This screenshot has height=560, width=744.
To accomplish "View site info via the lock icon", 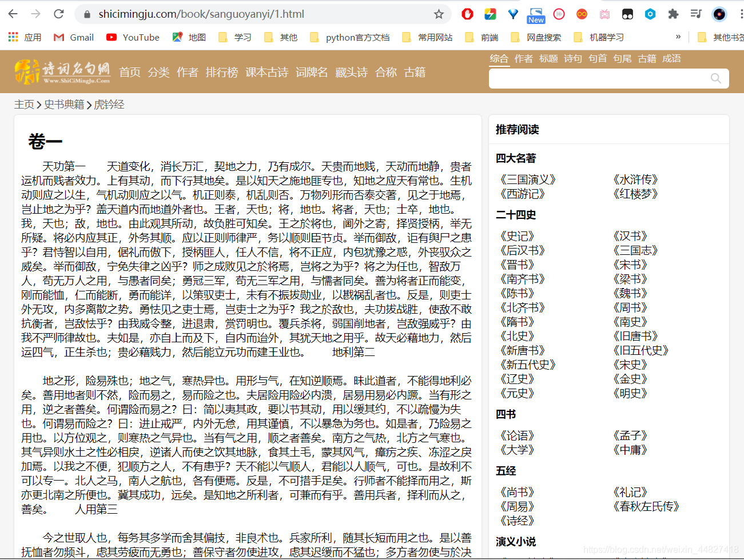I will tap(87, 14).
